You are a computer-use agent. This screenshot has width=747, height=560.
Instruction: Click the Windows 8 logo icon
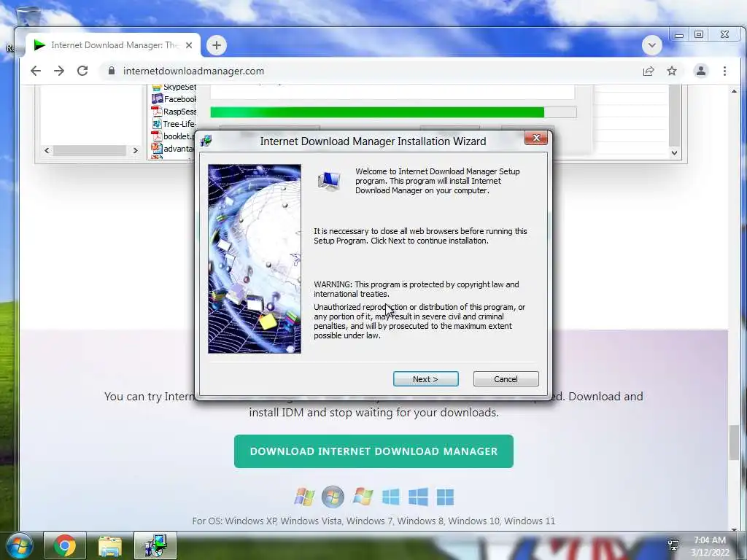[x=391, y=497]
